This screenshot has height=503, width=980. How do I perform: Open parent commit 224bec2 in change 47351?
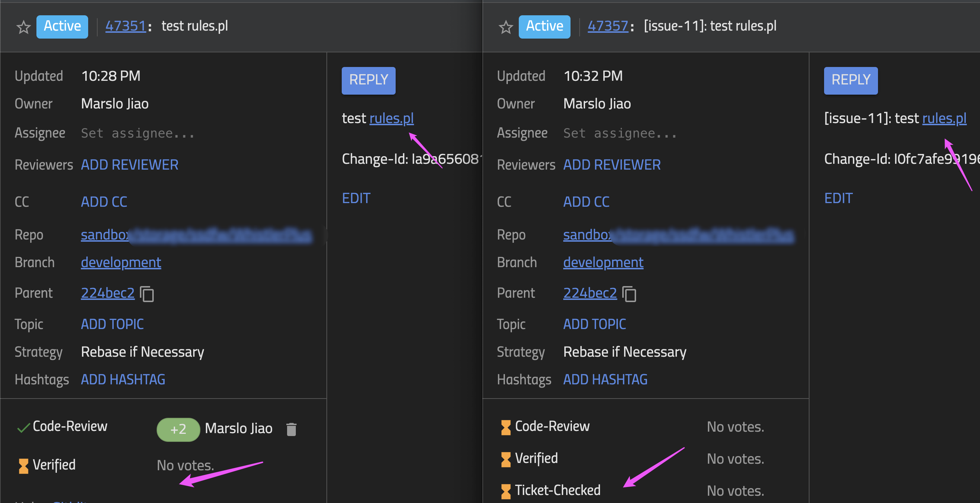[x=108, y=293]
